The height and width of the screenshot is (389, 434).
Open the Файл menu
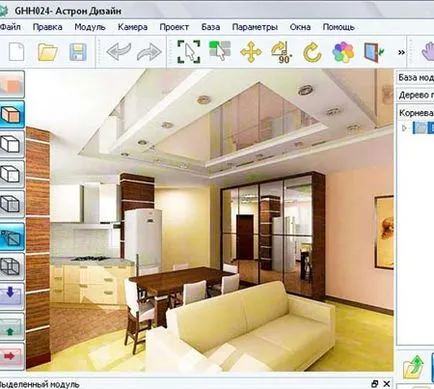[10, 27]
